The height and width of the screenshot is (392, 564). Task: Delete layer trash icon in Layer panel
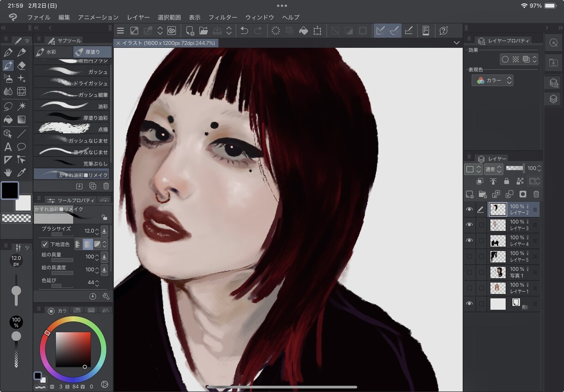tap(536, 194)
